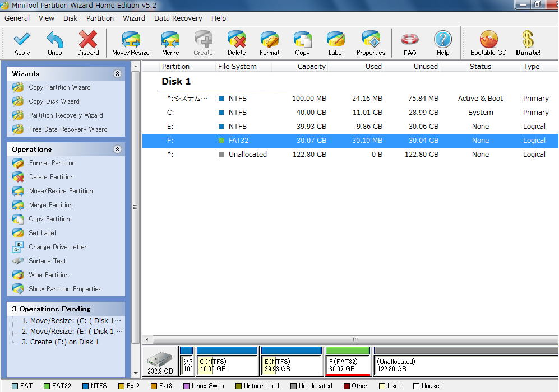Open the General menu

pos(17,18)
